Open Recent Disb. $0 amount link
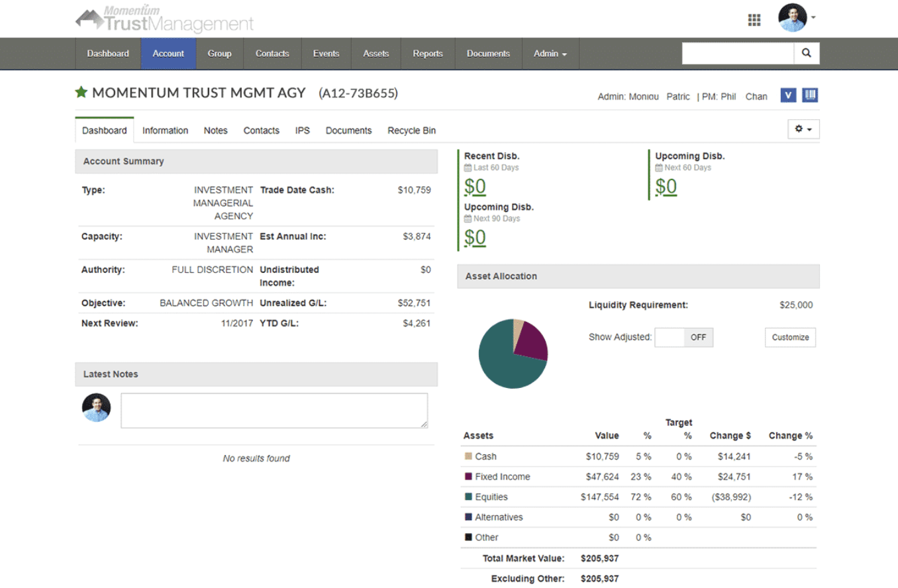Image resolution: width=898 pixels, height=588 pixels. point(475,187)
